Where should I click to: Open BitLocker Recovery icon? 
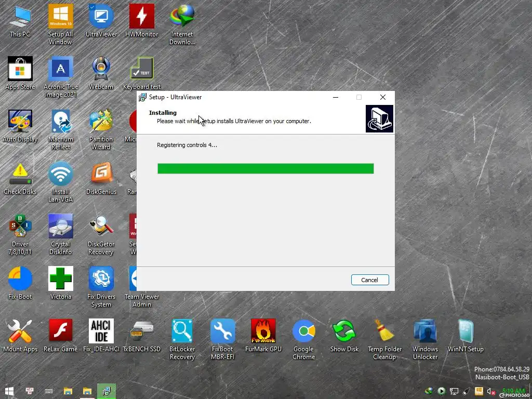tap(182, 340)
